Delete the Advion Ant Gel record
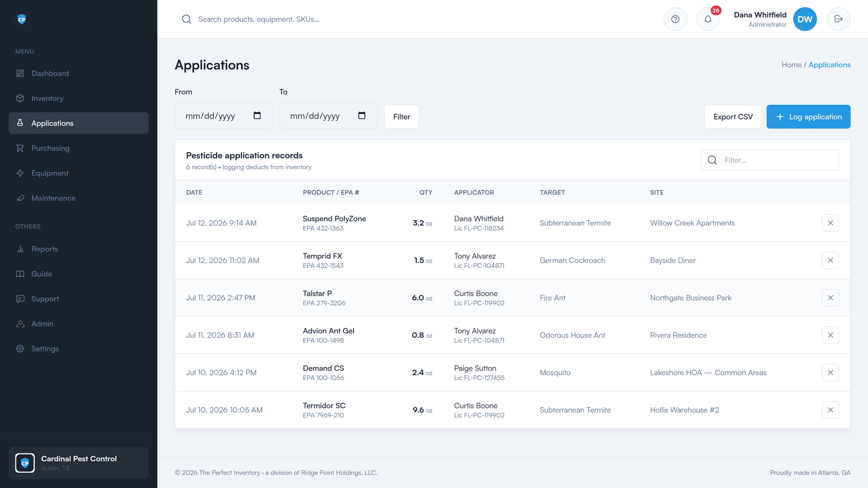This screenshot has width=868, height=488. (830, 335)
